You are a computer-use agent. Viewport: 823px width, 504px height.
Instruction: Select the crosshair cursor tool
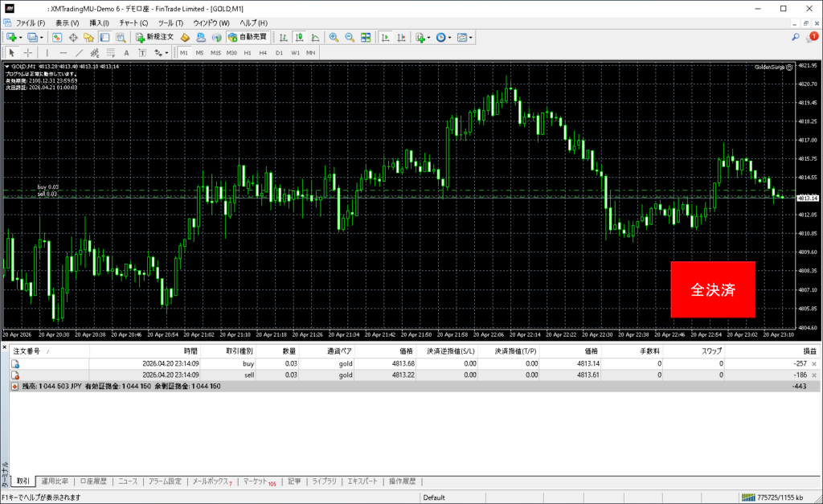tap(28, 52)
